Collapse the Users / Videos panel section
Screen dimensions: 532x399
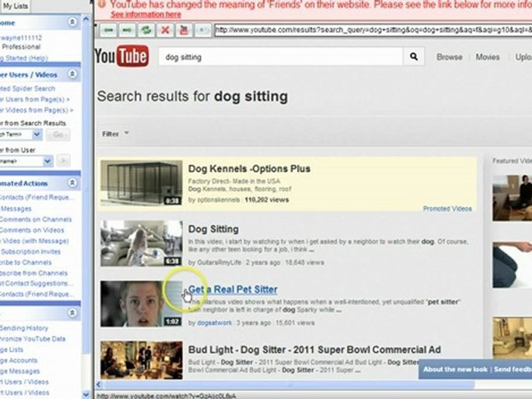[72, 74]
